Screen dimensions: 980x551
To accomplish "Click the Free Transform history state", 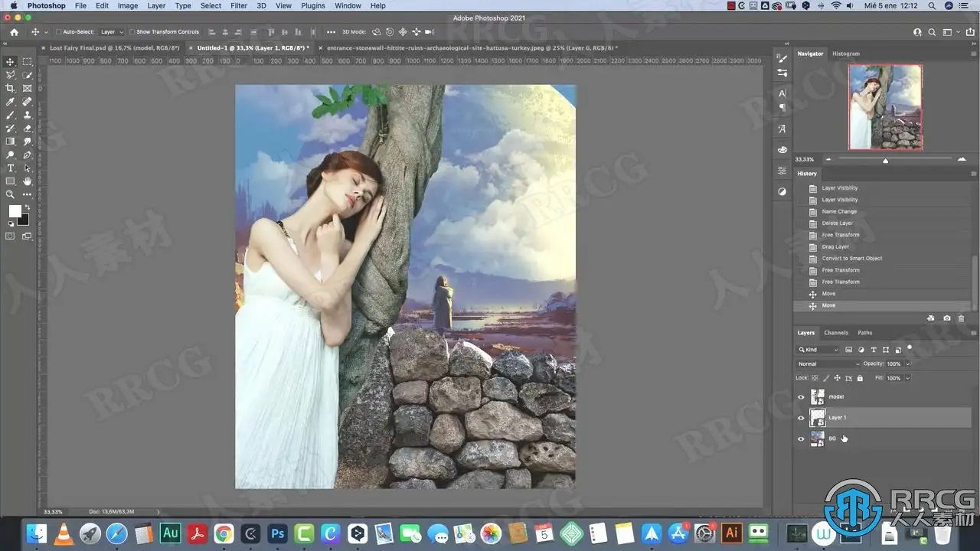I will 841,235.
